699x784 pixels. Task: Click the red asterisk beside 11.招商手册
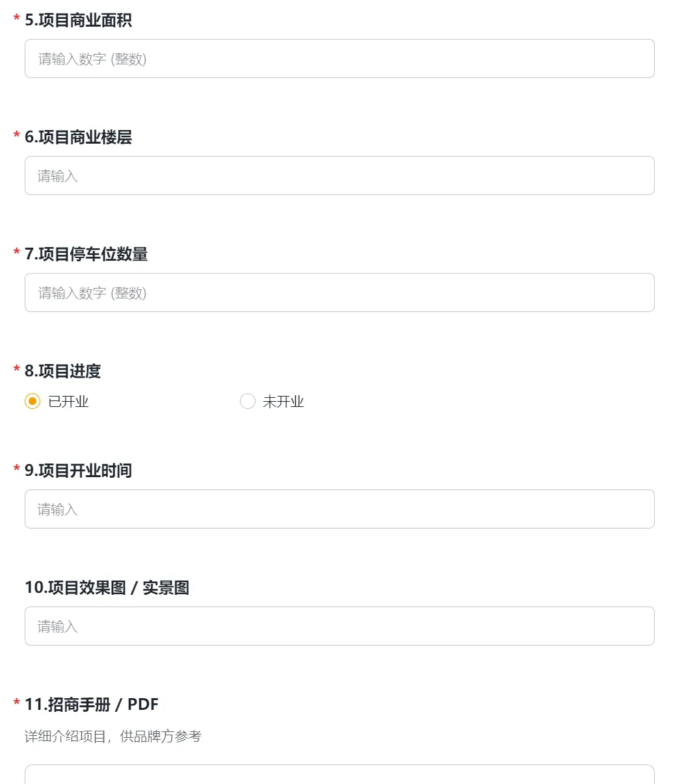click(16, 703)
